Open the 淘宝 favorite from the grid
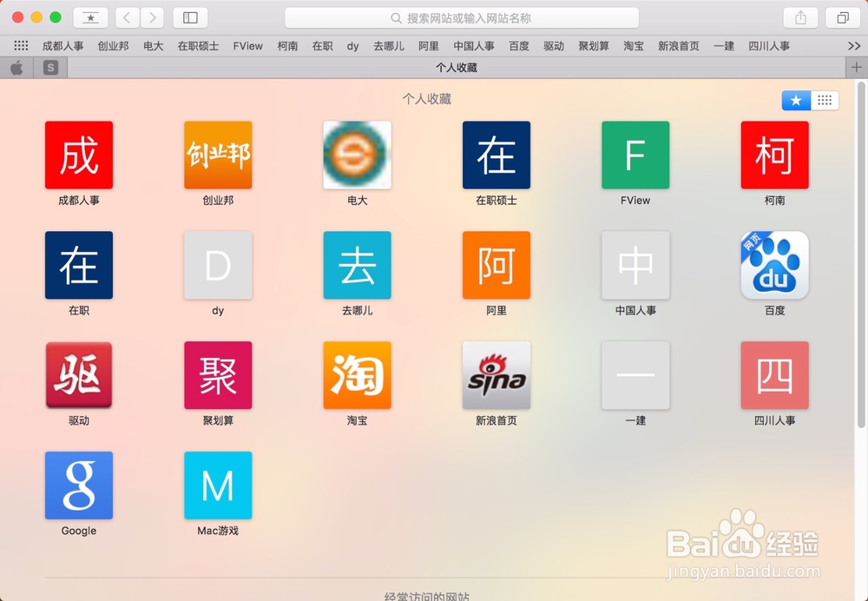 pos(357,376)
